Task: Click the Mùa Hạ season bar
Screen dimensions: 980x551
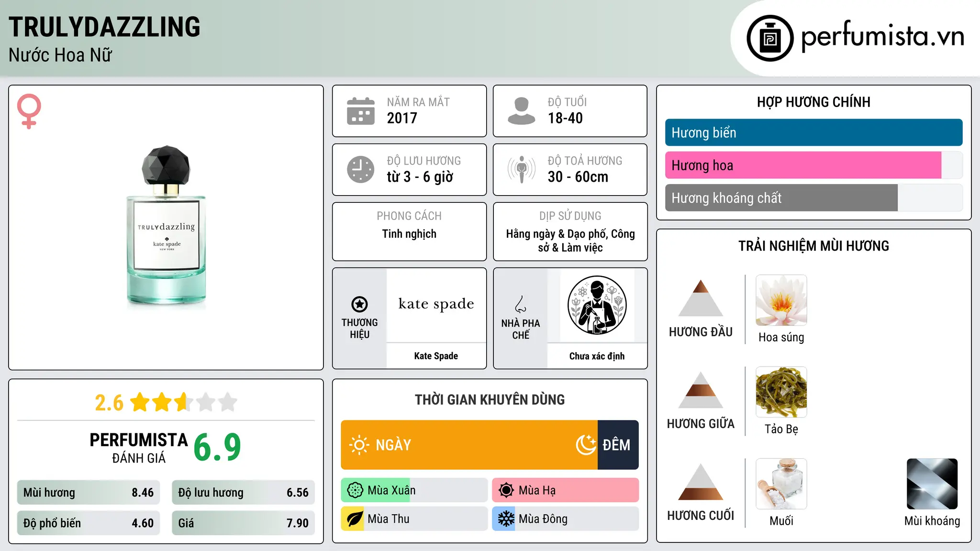Action: tap(566, 490)
